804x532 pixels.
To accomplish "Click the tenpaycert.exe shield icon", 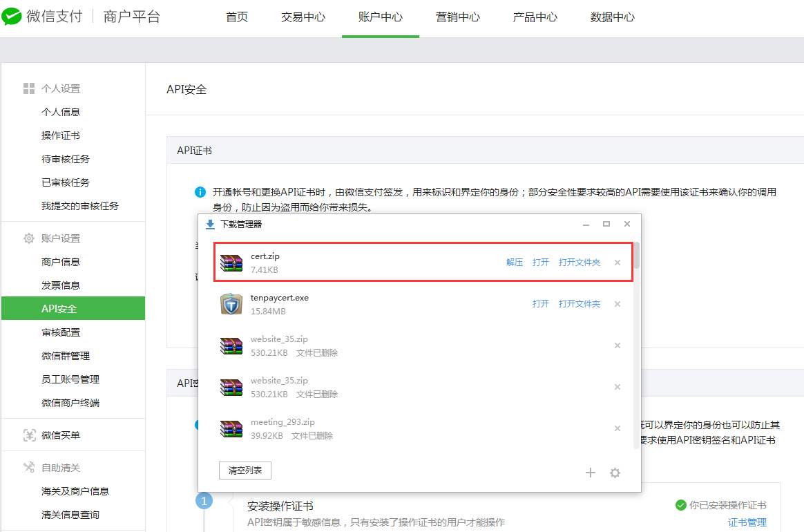I will pos(231,304).
